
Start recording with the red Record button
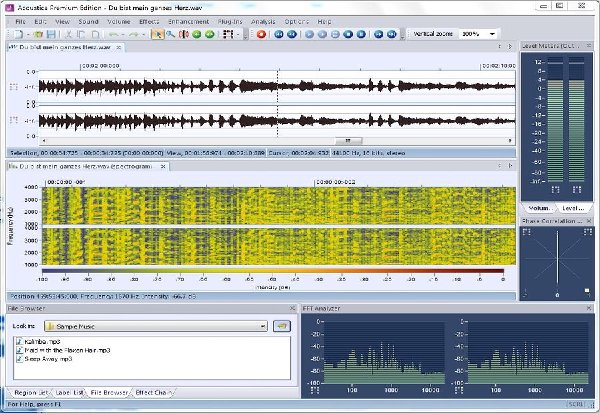(x=261, y=34)
